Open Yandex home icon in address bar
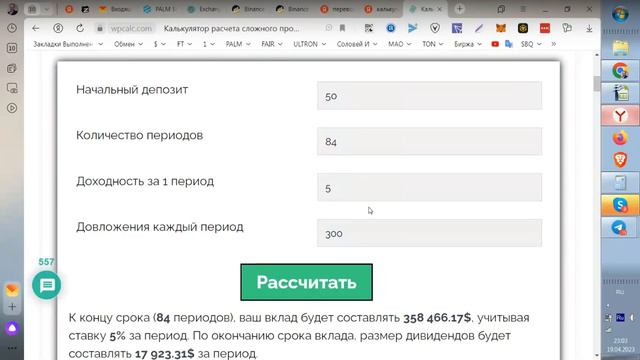Image resolution: width=640 pixels, height=360 pixels. point(58,28)
